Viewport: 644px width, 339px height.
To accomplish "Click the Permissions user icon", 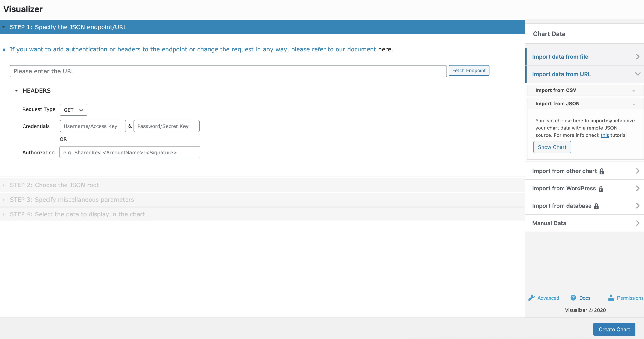I will click(x=611, y=298).
